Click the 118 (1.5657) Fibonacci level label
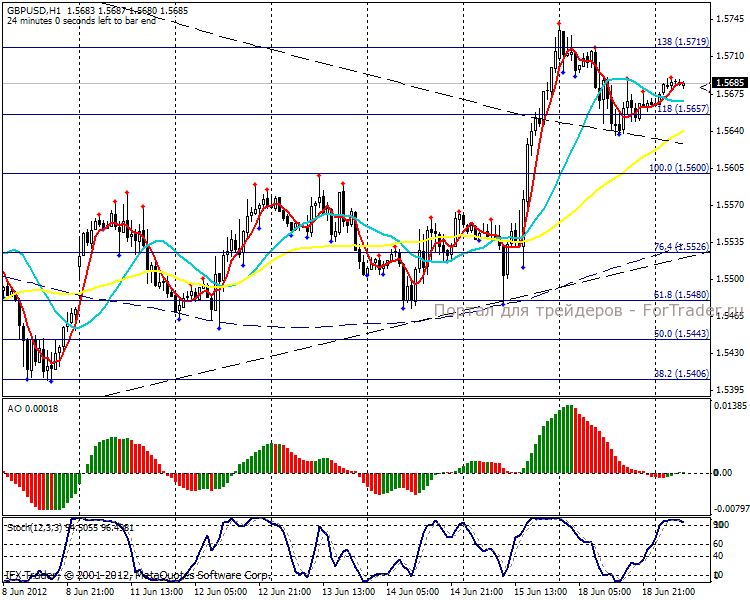This screenshot has height=600, width=750. (x=682, y=108)
